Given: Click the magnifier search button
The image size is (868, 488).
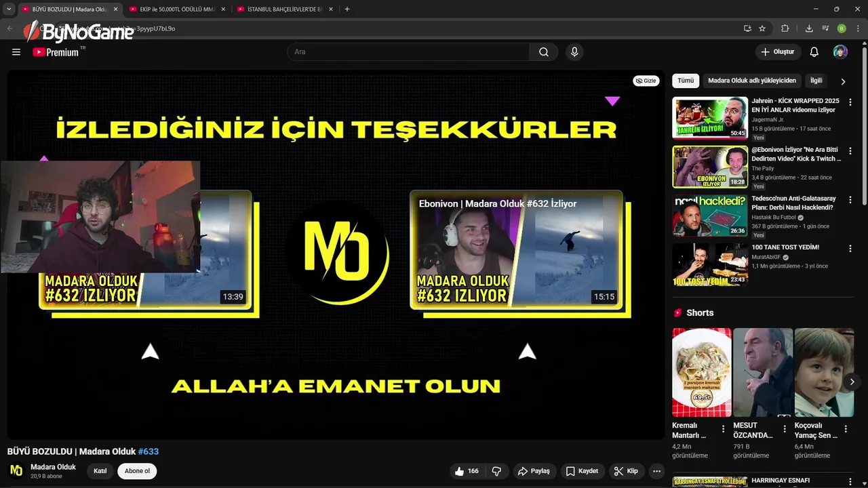Looking at the screenshot, I should (x=544, y=52).
